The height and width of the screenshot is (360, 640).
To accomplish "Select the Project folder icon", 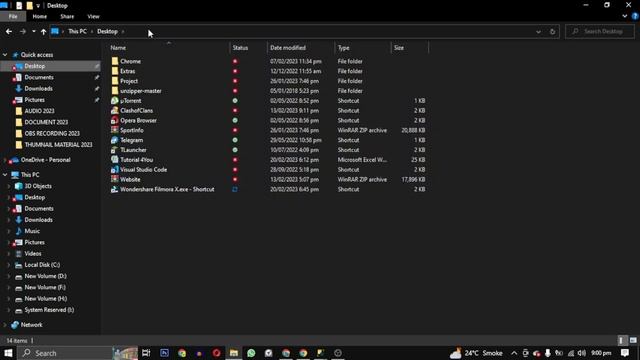I will pos(115,81).
